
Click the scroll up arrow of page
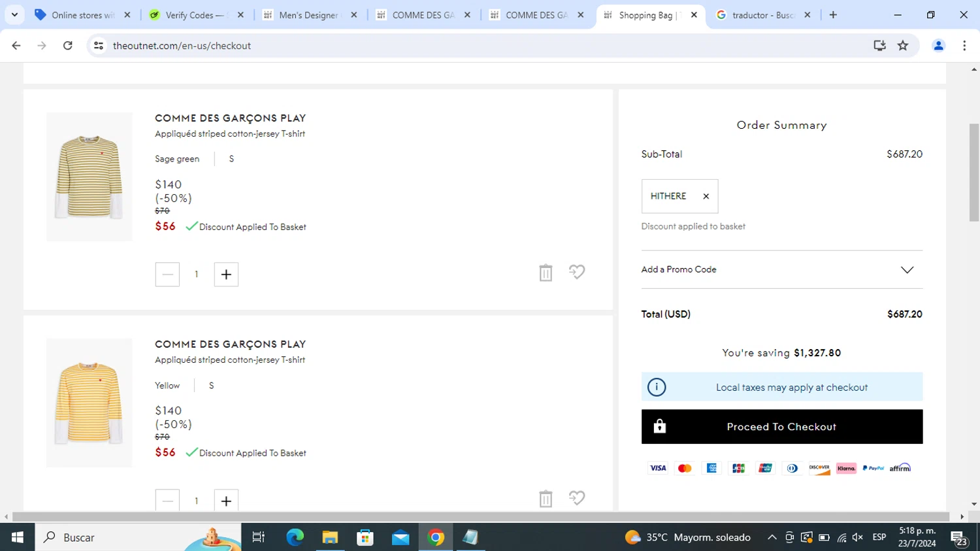pyautogui.click(x=974, y=69)
